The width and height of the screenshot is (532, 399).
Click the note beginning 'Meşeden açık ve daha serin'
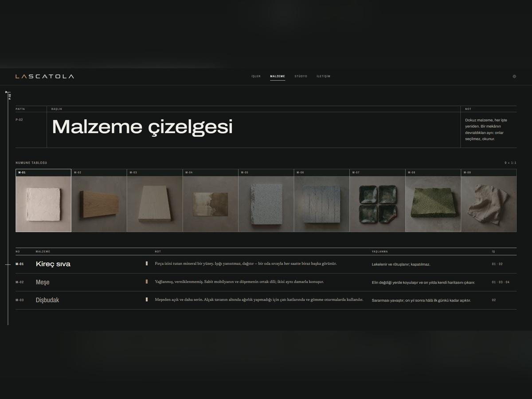click(x=259, y=300)
